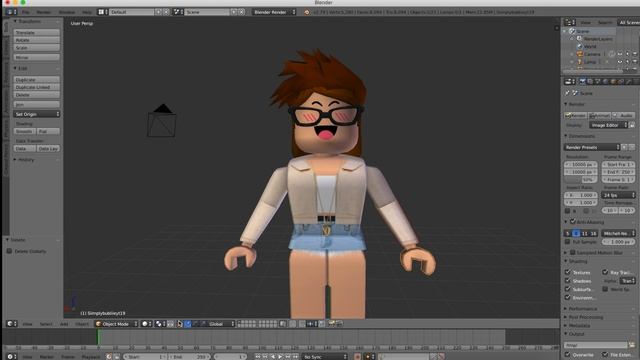Select the Scene properties tab icon

598,82
